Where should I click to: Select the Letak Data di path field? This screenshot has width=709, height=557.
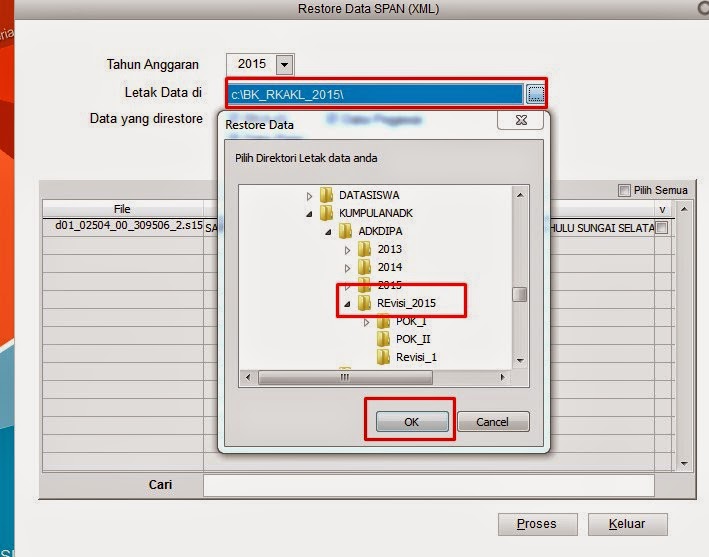click(x=375, y=94)
